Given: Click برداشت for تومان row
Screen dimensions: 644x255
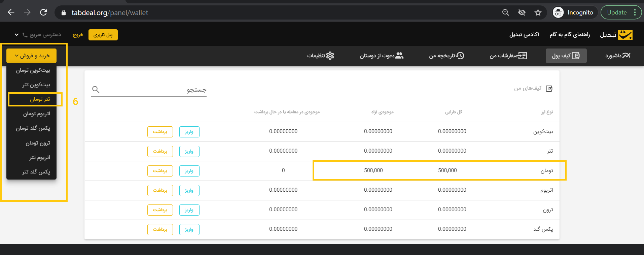Looking at the screenshot, I should [x=160, y=171].
